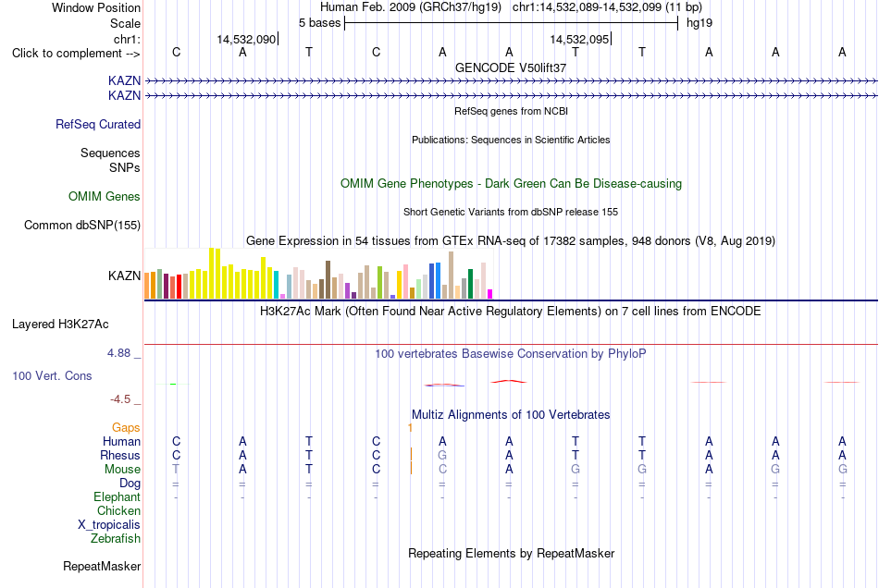The height and width of the screenshot is (588, 879).
Task: Click the hg19 label beside the scale bar
Action: (699, 23)
